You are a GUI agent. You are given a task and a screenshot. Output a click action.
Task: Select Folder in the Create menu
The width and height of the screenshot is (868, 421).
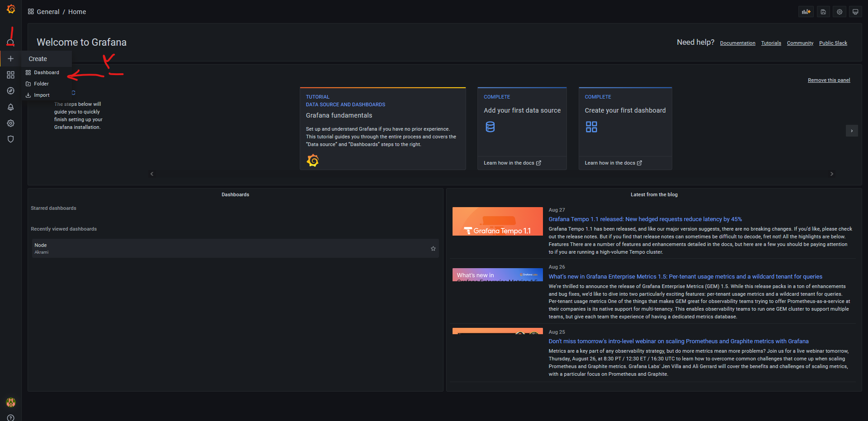click(41, 84)
